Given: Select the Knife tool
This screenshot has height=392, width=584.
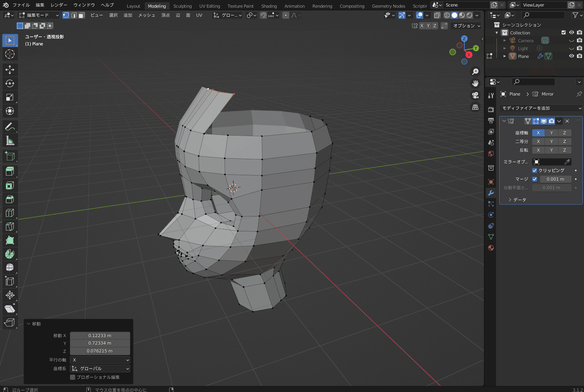Looking at the screenshot, I should tap(10, 227).
